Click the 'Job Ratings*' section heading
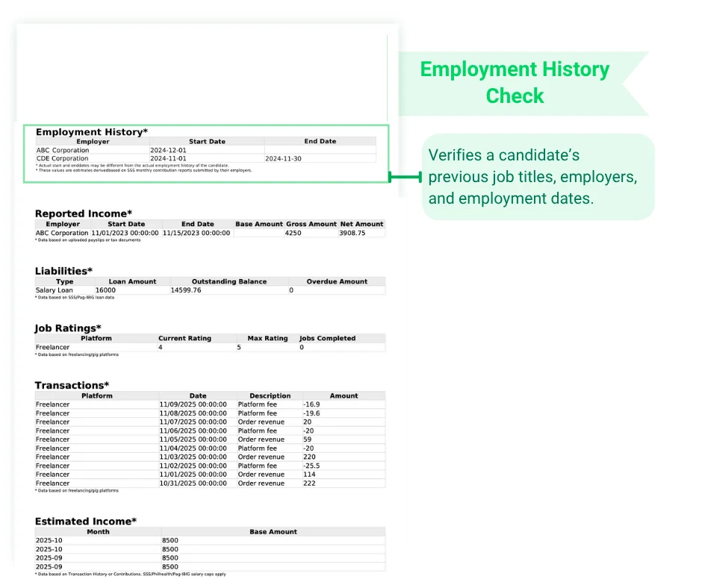The height and width of the screenshot is (588, 702). (68, 328)
